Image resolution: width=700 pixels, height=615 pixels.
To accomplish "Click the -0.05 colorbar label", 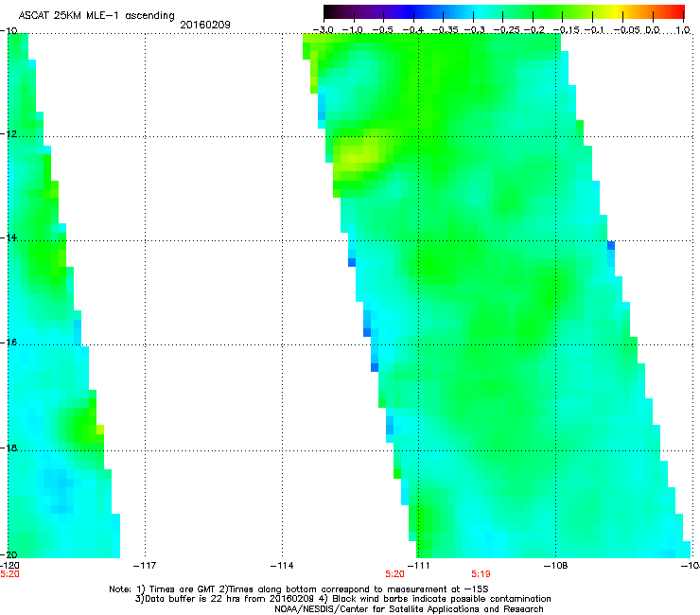I will pyautogui.click(x=627, y=30).
